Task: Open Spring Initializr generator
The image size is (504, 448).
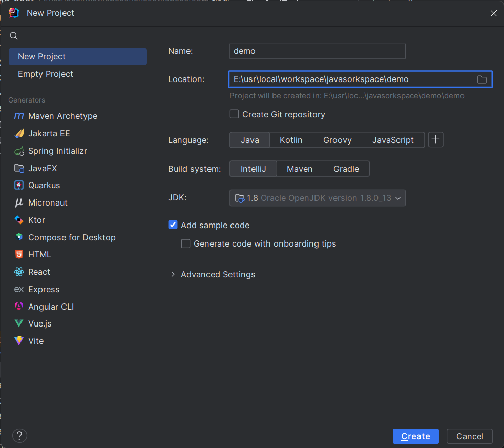Action: (78, 151)
